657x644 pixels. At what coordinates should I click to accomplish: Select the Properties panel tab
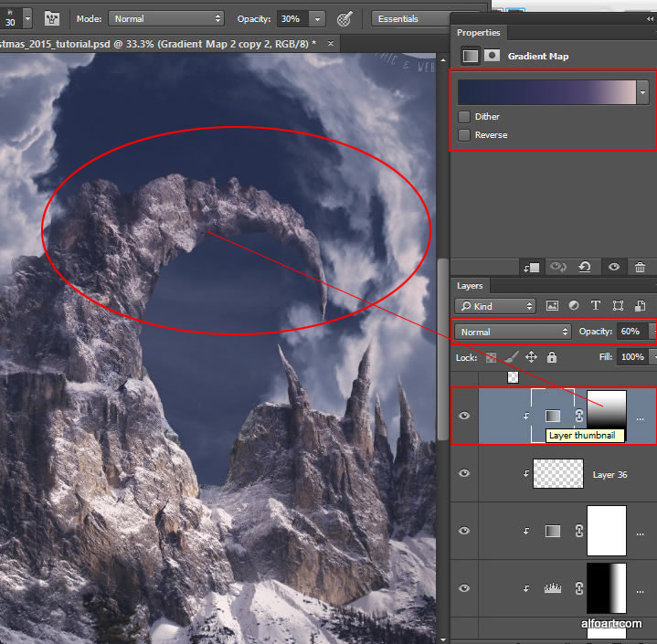click(479, 33)
